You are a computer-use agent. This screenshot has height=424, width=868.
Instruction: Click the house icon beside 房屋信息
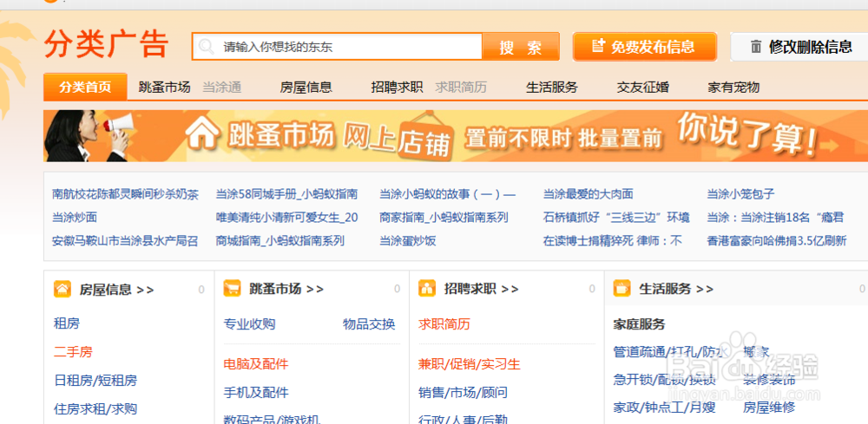(x=62, y=289)
